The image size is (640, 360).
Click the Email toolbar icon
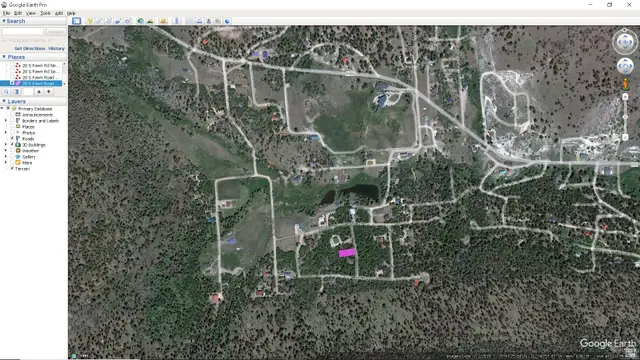189,21
